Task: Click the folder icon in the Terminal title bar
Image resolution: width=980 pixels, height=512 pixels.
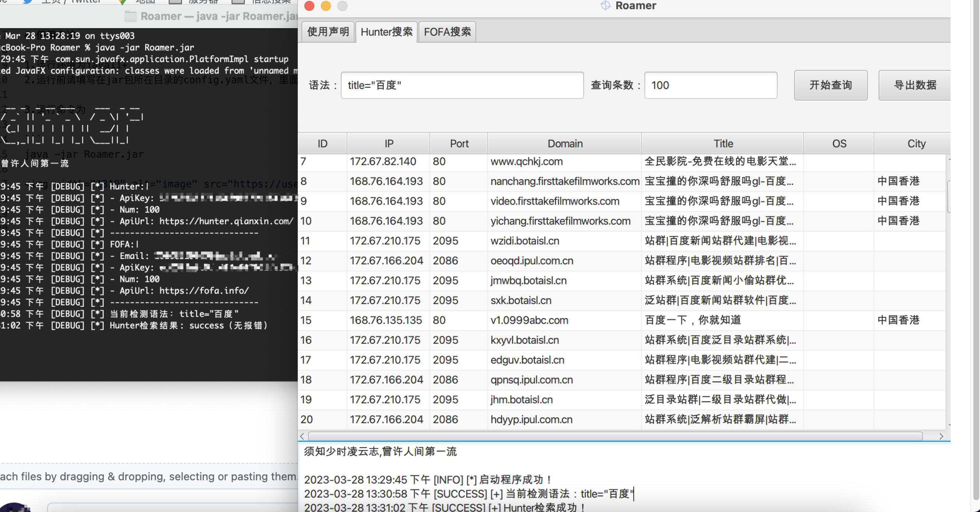Action: (130, 16)
